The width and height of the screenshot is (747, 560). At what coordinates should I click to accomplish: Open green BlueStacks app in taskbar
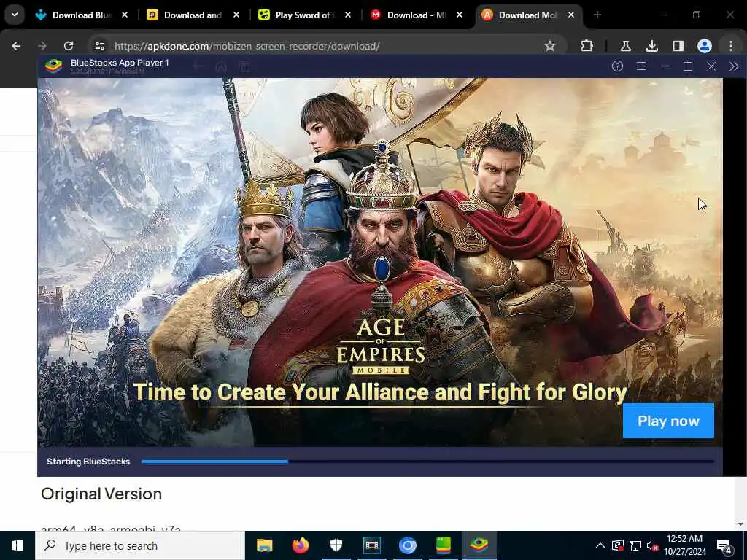click(x=443, y=545)
